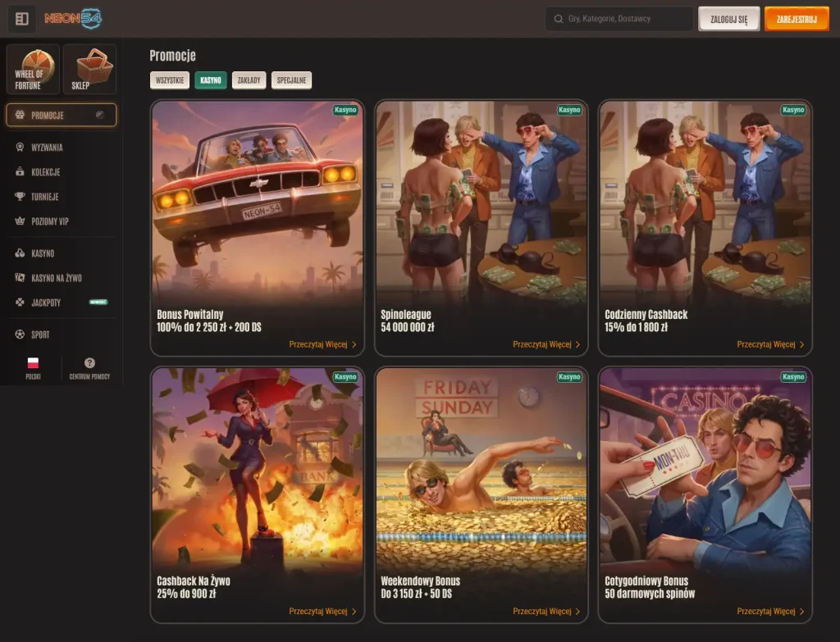Screen dimensions: 840x642
Task: Open the Cashback Na Żywo image
Action: coord(257,468)
